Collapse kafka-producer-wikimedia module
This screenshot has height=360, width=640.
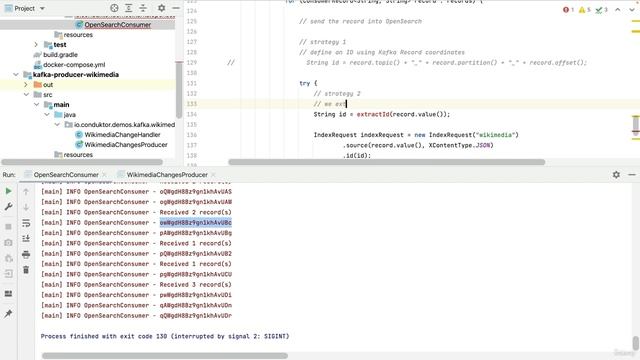tap(16, 75)
